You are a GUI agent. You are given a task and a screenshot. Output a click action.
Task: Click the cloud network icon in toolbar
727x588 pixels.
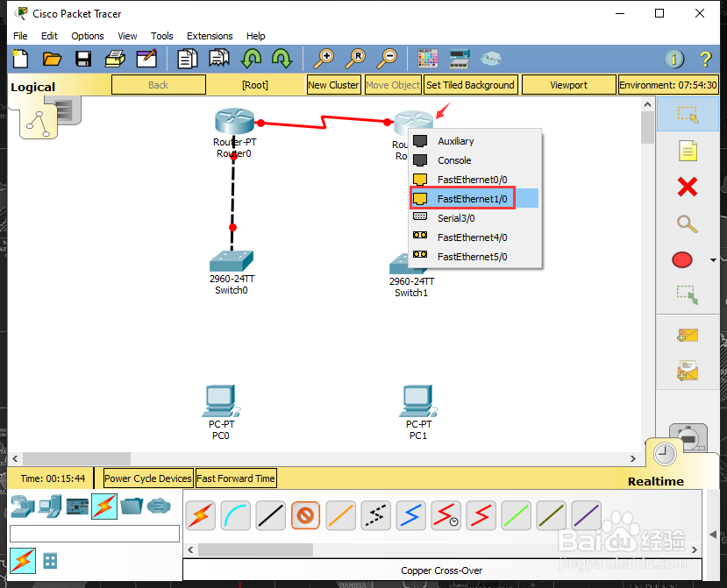(x=490, y=59)
